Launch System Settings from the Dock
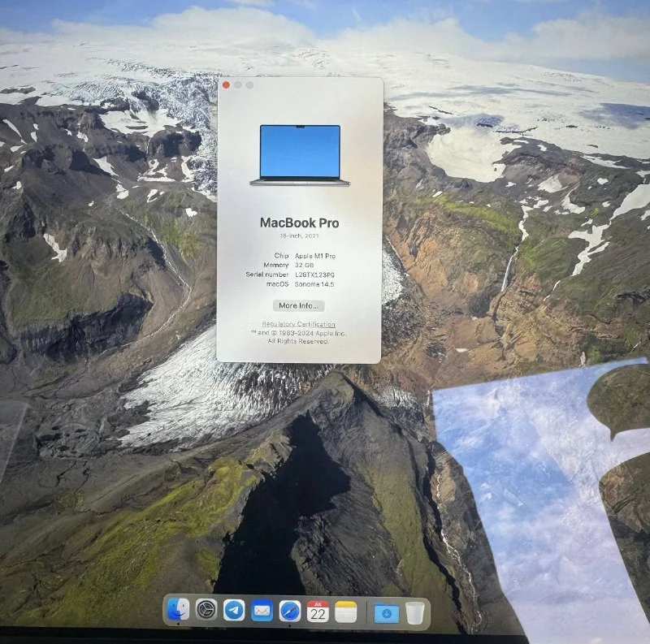Screen dimensions: 650x644 point(206,610)
